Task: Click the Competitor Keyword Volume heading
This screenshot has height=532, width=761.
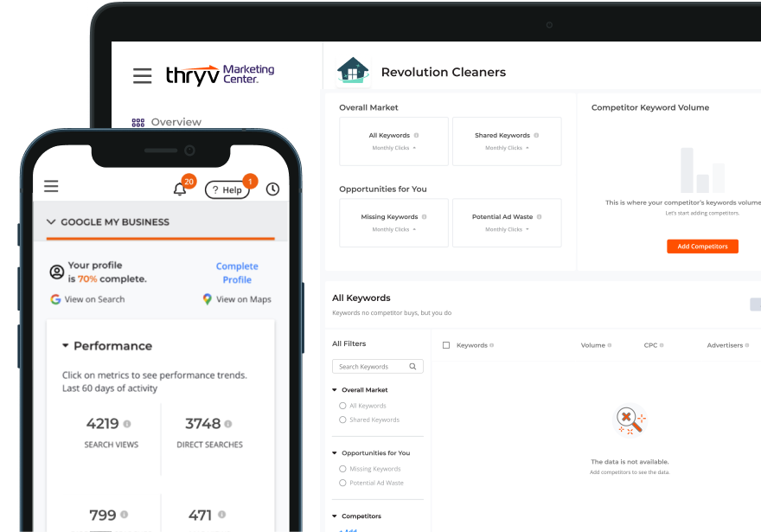Action: click(x=650, y=108)
